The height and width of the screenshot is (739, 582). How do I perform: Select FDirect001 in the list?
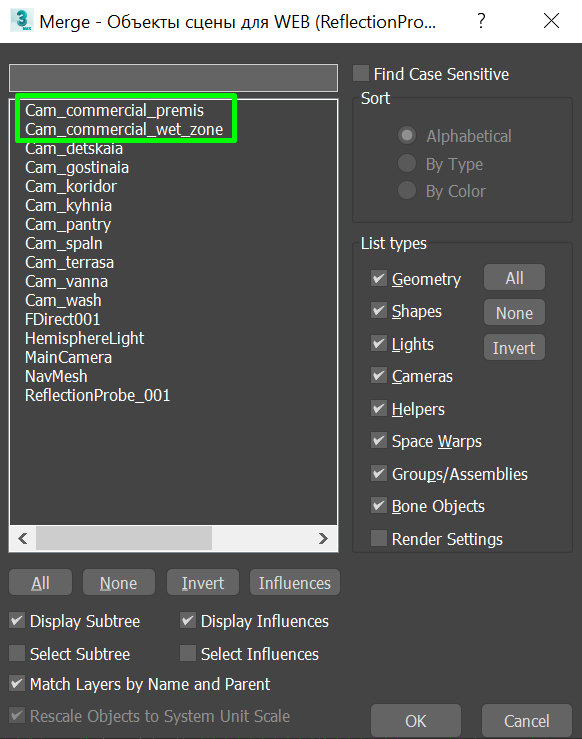pyautogui.click(x=63, y=319)
